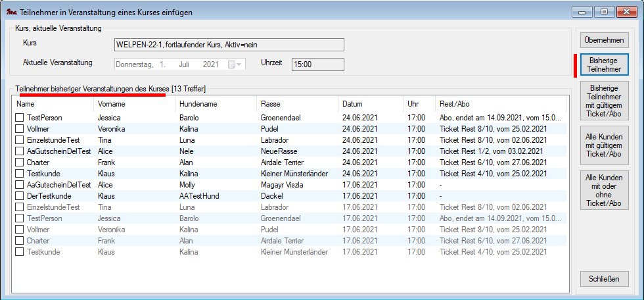The height and width of the screenshot is (300, 644).
Task: Show Bisherige Teilnehmer mit gültigem Ticket/Abo
Action: tap(604, 101)
